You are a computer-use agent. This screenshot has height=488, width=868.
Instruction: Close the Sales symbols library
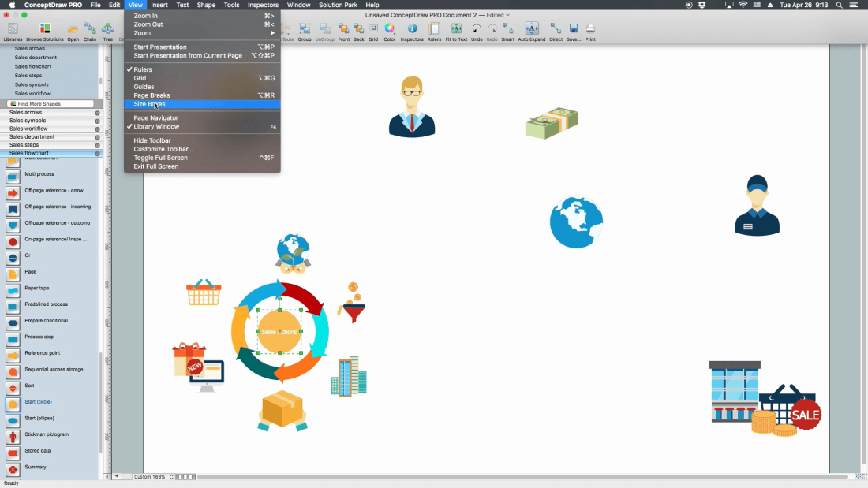click(x=97, y=121)
